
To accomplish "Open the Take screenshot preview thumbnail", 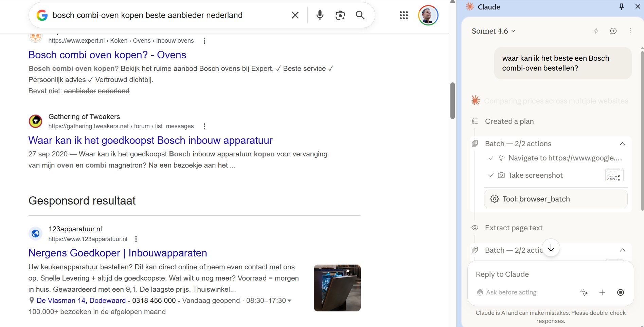I will pyautogui.click(x=614, y=175).
